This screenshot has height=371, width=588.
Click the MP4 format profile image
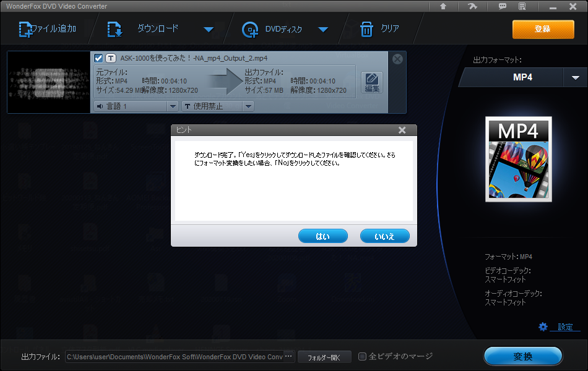tap(519, 160)
